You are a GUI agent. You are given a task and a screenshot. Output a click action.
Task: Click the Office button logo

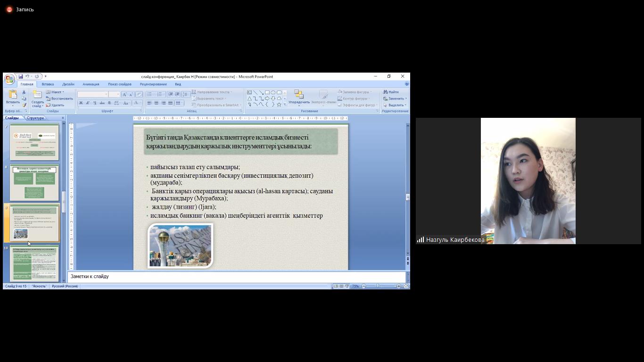pyautogui.click(x=9, y=79)
